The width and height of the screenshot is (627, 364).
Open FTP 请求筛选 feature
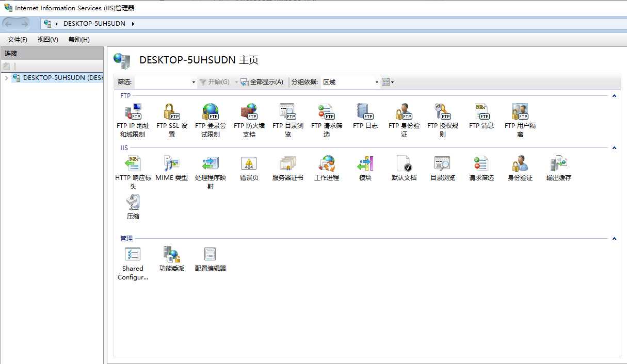click(x=326, y=120)
